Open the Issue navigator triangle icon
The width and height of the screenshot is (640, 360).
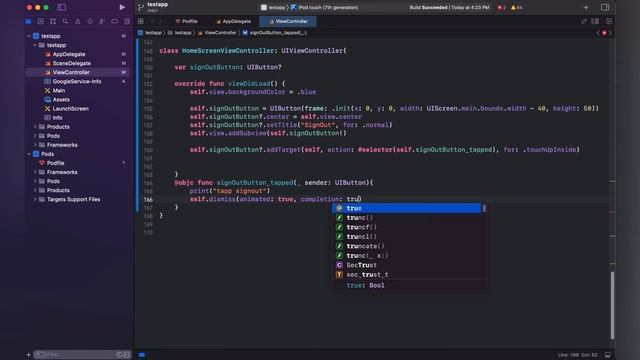(78, 21)
